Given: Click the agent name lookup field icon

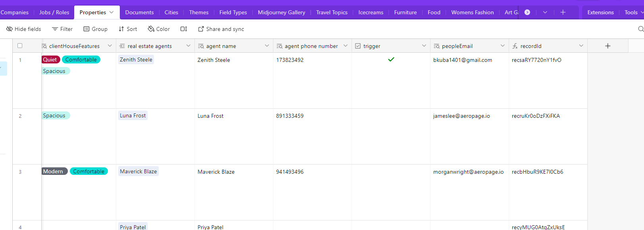Looking at the screenshot, I should click(x=201, y=46).
